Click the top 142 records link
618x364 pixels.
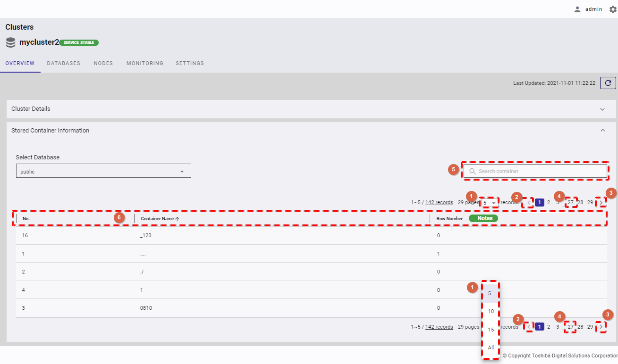click(439, 202)
